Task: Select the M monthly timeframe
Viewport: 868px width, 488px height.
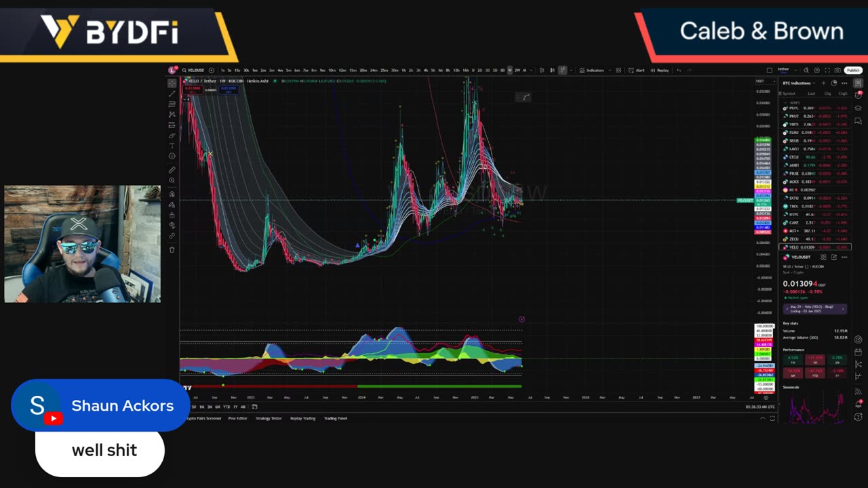Action: 525,70
